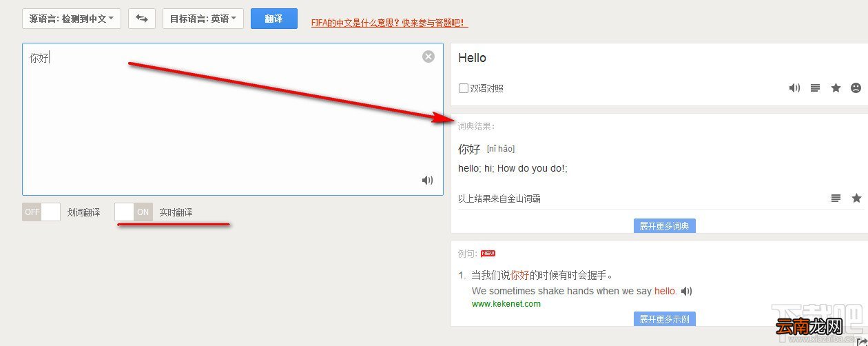This screenshot has height=346, width=868.
Task: Open the www.kekenet.com source link
Action: 506,304
